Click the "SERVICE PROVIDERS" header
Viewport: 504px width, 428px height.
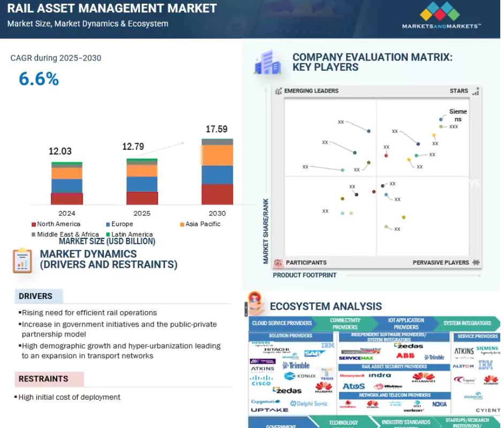478,337
